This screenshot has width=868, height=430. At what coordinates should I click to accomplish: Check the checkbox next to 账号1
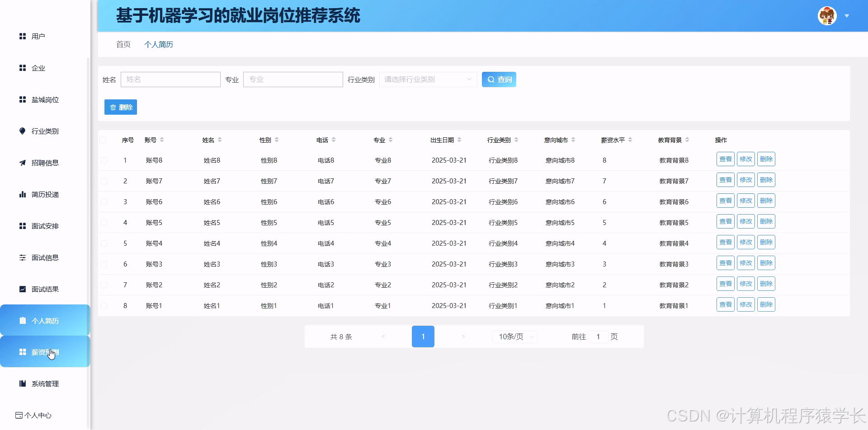pyautogui.click(x=104, y=305)
